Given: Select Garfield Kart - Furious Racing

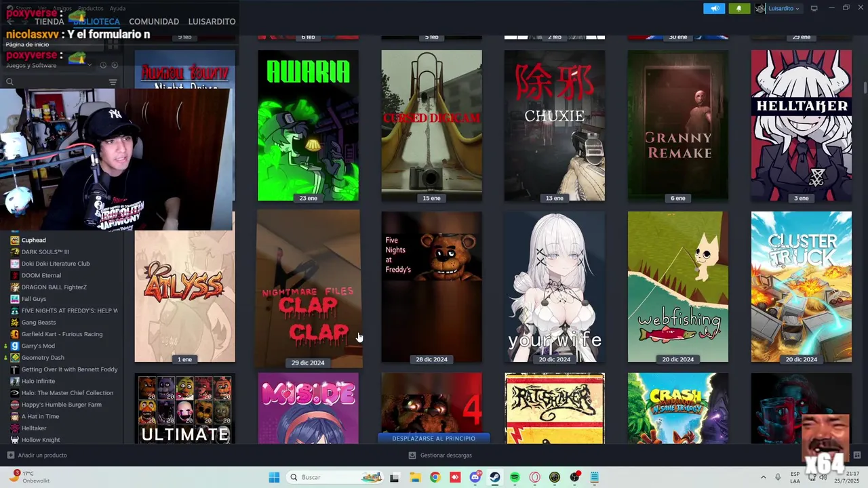Looking at the screenshot, I should click(62, 334).
